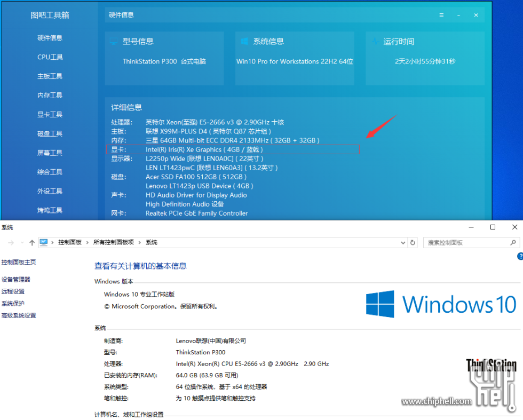Refresh the 系统 control panel page

pos(413,242)
